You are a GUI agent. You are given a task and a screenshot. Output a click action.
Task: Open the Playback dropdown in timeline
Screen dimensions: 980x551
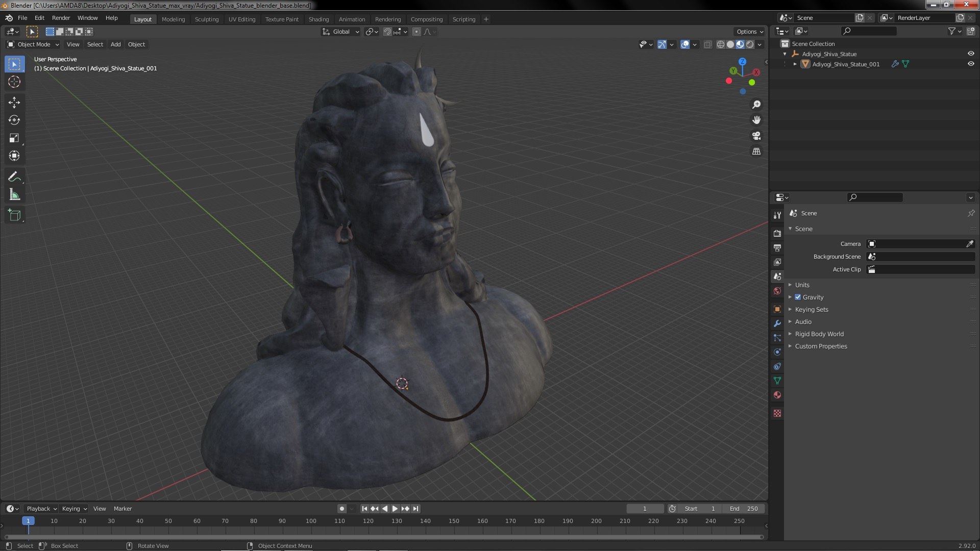click(41, 509)
